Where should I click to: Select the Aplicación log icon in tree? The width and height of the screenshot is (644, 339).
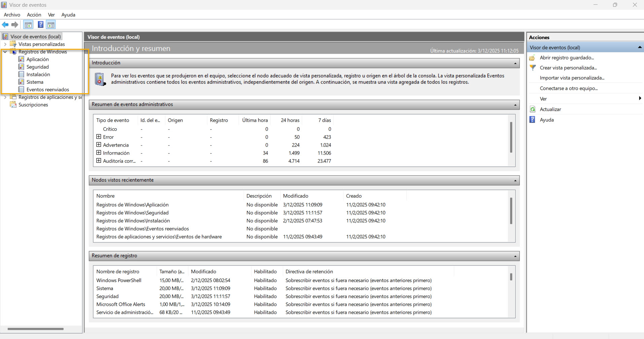(21, 59)
